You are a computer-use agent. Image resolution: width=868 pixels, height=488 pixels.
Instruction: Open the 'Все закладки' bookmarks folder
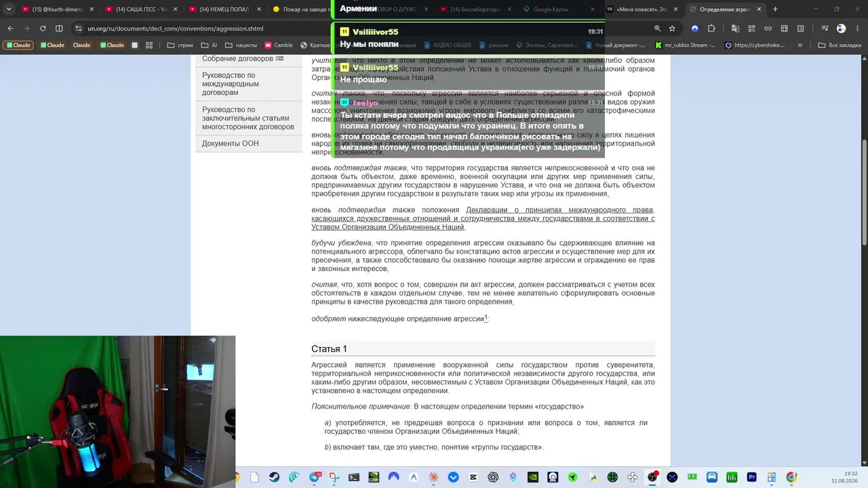(840, 45)
